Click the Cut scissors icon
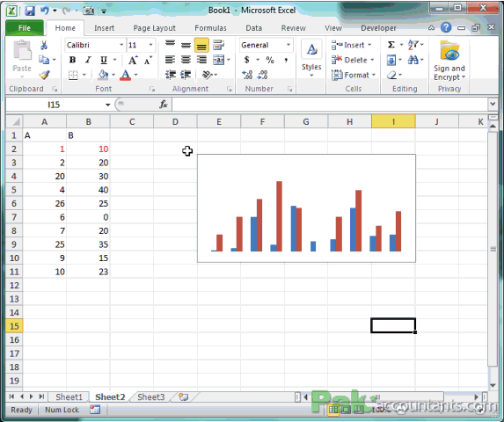Image resolution: width=504 pixels, height=422 pixels. (x=44, y=46)
